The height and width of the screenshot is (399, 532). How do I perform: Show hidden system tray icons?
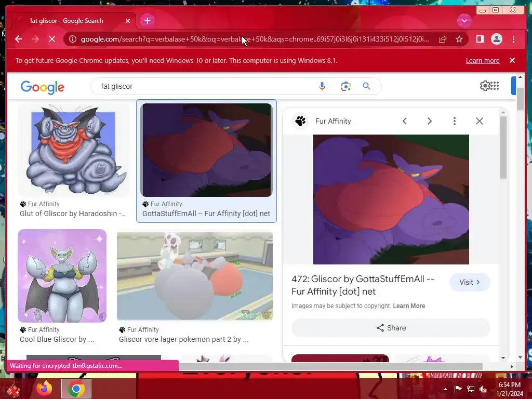445,389
